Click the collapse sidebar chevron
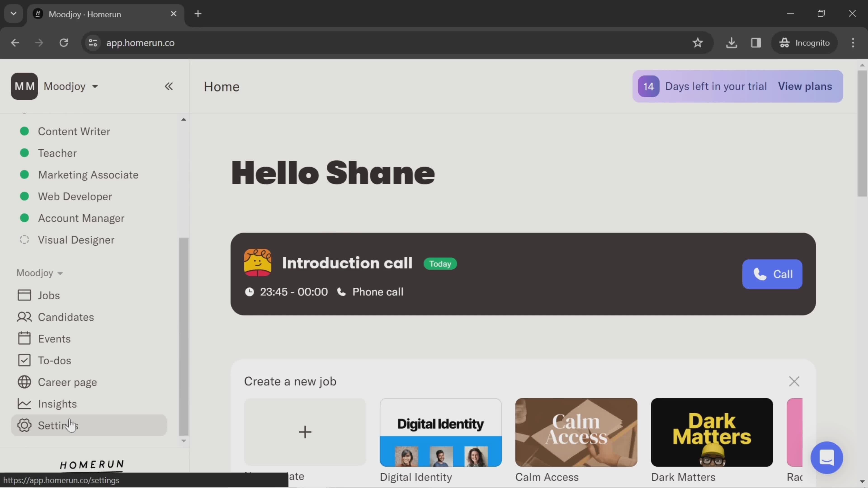This screenshot has height=488, width=868. click(x=169, y=86)
